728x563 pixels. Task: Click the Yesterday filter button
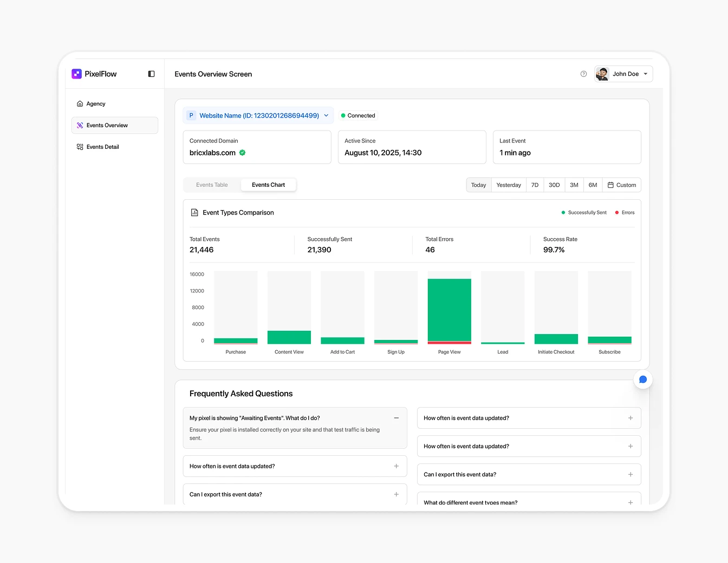pyautogui.click(x=508, y=185)
